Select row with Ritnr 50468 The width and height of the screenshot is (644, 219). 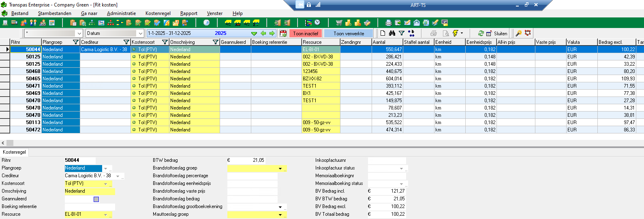[33, 71]
